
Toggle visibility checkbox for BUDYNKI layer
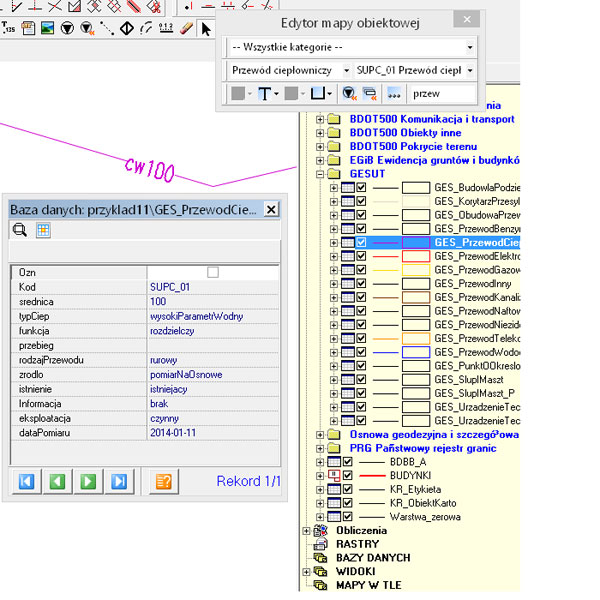coord(347,475)
